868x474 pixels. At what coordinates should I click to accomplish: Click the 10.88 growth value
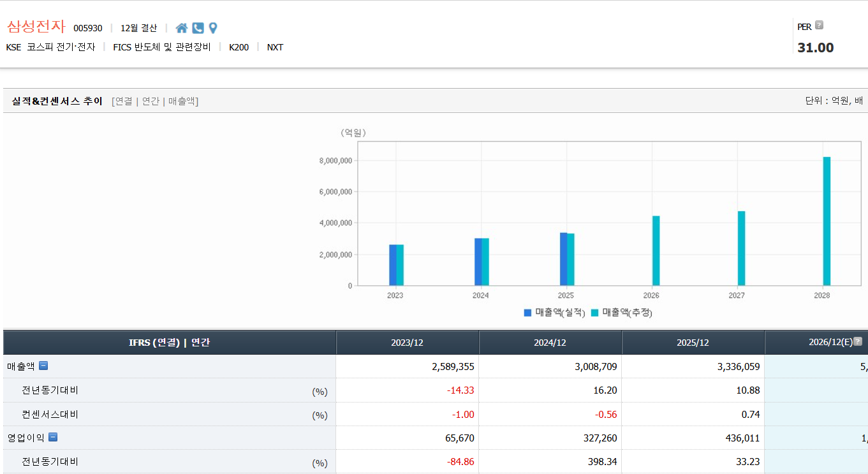point(748,390)
